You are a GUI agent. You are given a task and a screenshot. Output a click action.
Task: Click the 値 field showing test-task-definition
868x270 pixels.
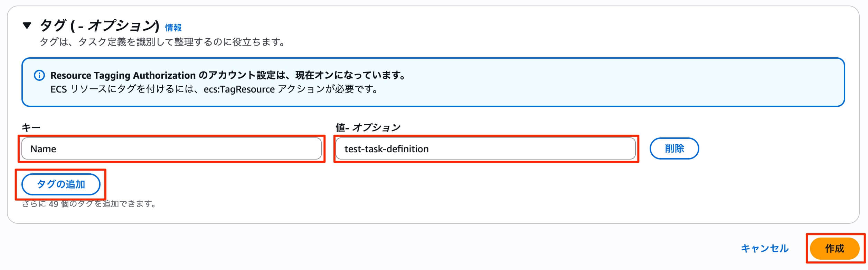[485, 148]
